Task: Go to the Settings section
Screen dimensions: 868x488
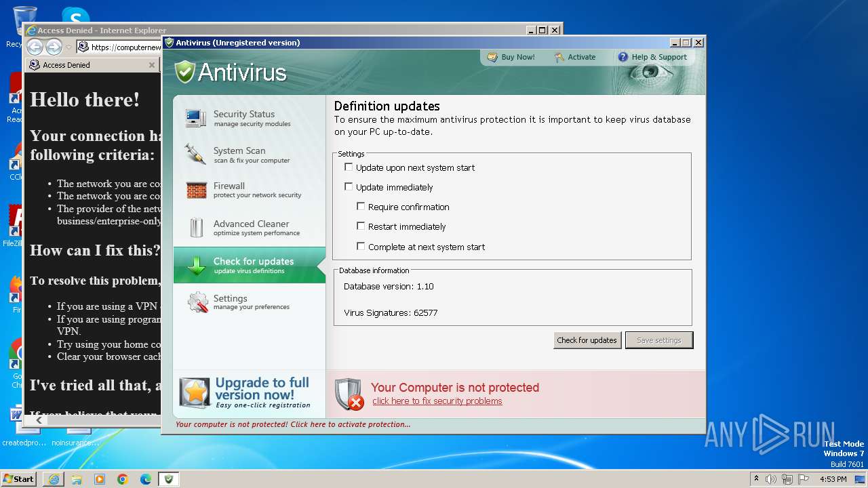Action: point(250,302)
